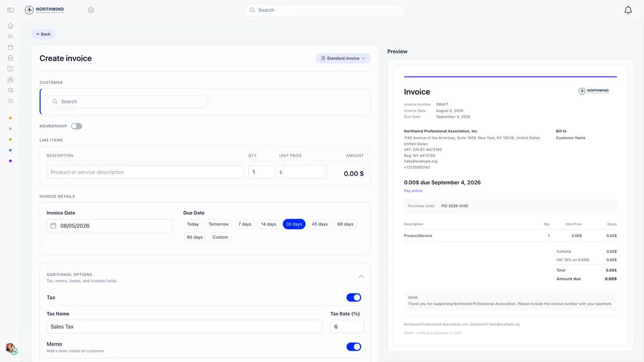The width and height of the screenshot is (644, 362).
Task: Click the gray dot in sidebar
Action: pyautogui.click(x=10, y=129)
